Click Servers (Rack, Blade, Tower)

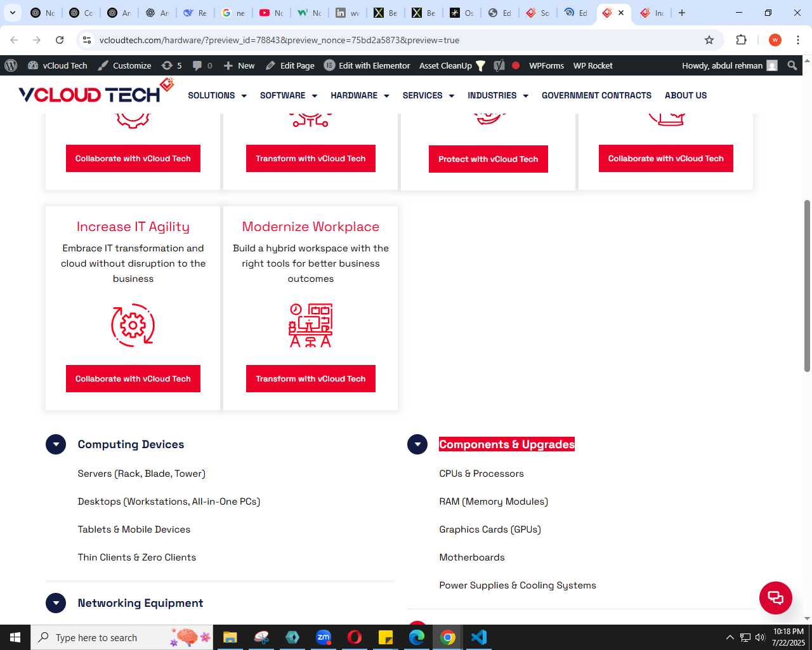(141, 474)
